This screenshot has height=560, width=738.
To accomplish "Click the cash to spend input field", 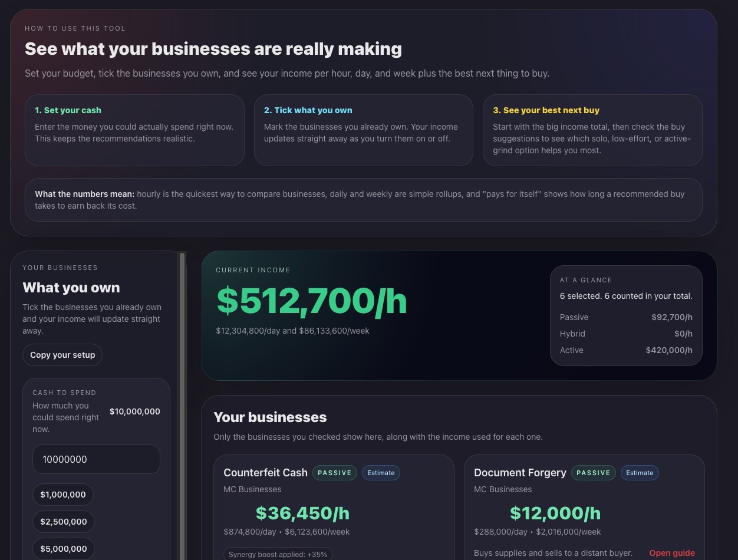I will (x=96, y=459).
